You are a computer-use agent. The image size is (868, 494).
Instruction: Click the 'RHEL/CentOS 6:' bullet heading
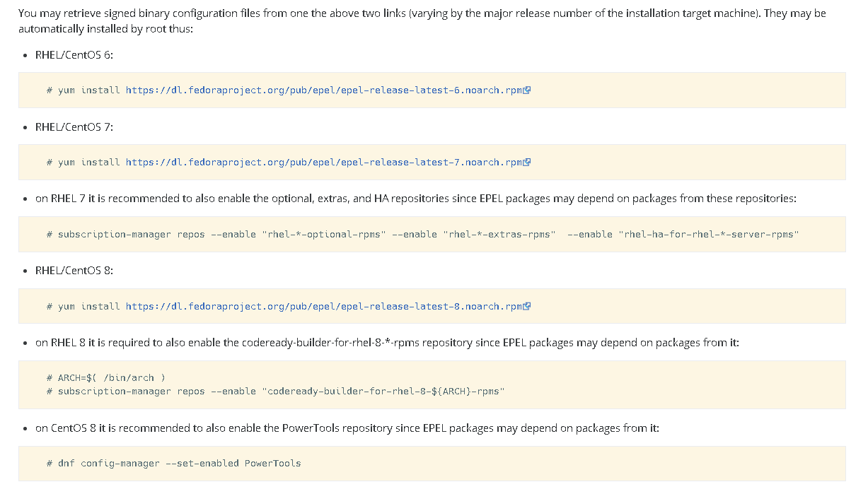[74, 54]
